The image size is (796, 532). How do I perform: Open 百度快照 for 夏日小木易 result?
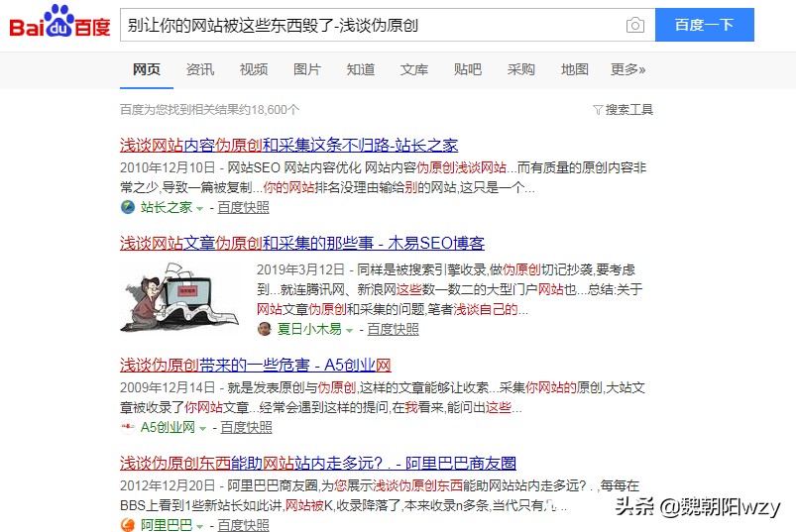pos(393,330)
